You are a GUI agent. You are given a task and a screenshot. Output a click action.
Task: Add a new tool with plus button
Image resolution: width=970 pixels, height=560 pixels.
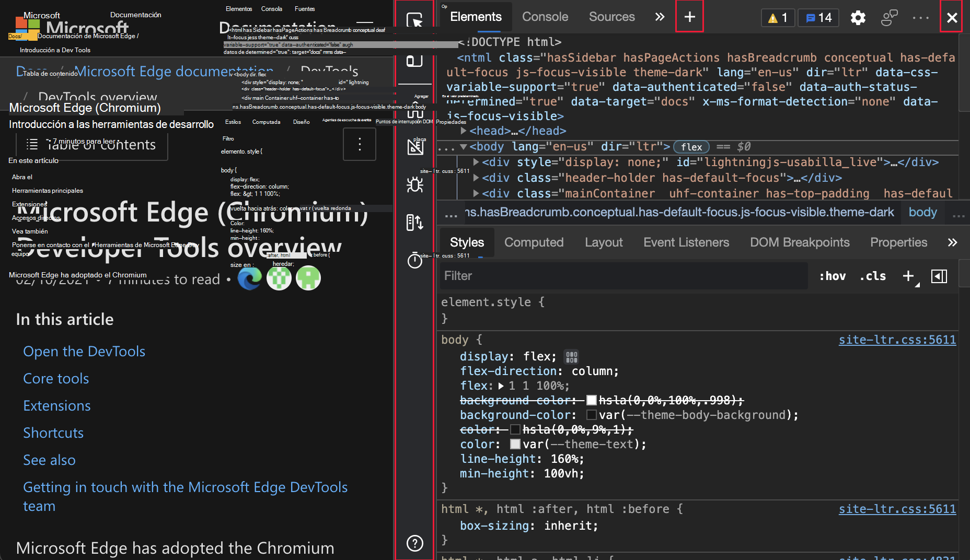689,17
